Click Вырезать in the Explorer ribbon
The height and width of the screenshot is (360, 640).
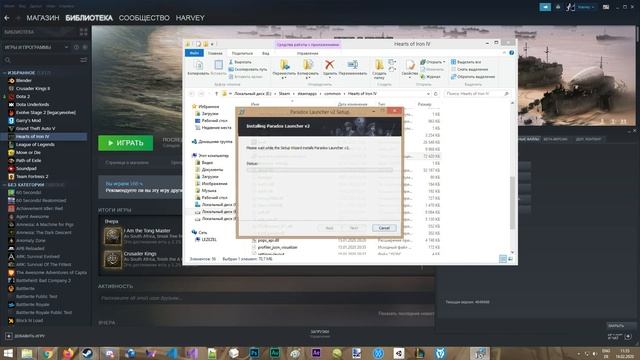point(240,62)
